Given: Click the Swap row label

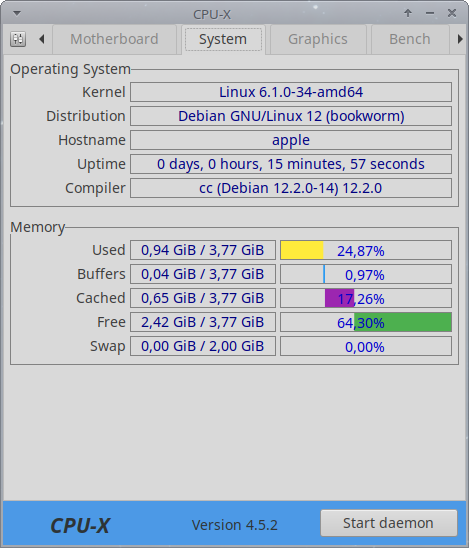Looking at the screenshot, I should (108, 346).
